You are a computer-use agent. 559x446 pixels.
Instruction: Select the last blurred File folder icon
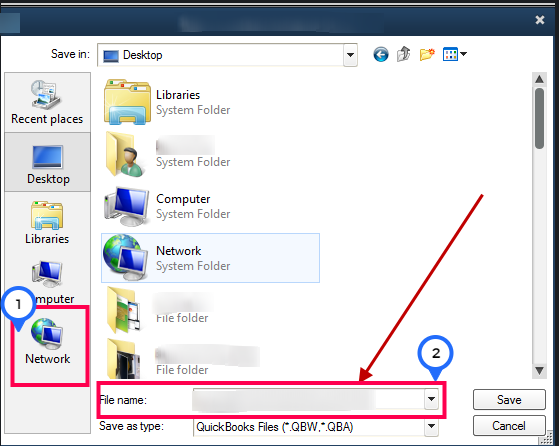tap(123, 359)
